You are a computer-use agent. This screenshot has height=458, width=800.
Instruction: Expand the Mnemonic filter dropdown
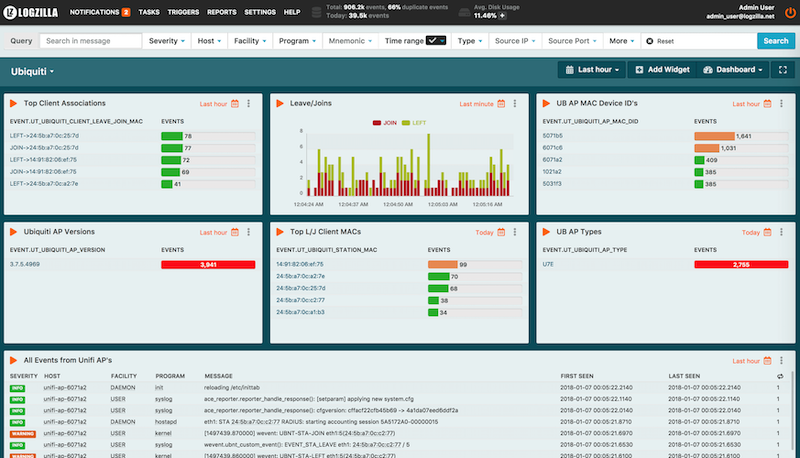(351, 41)
